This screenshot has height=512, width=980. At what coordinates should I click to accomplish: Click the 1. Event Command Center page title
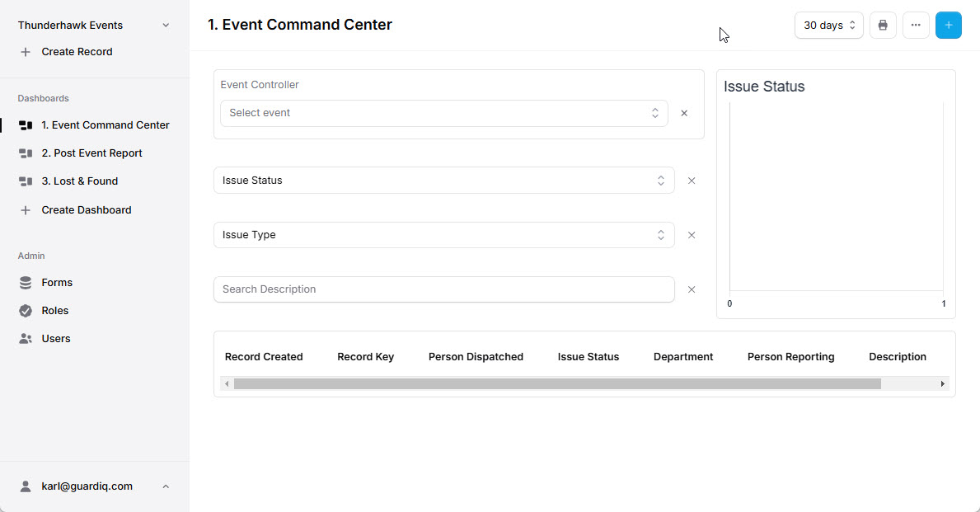pyautogui.click(x=300, y=25)
